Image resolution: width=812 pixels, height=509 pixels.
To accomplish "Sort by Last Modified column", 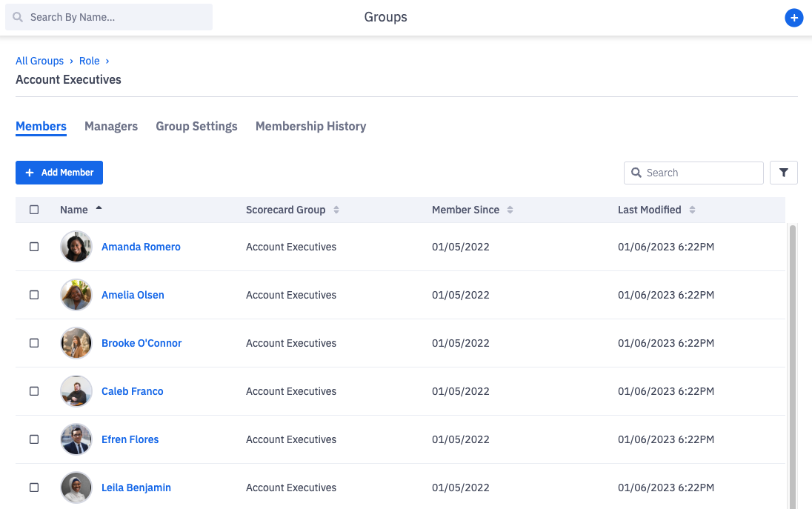I will pos(692,210).
